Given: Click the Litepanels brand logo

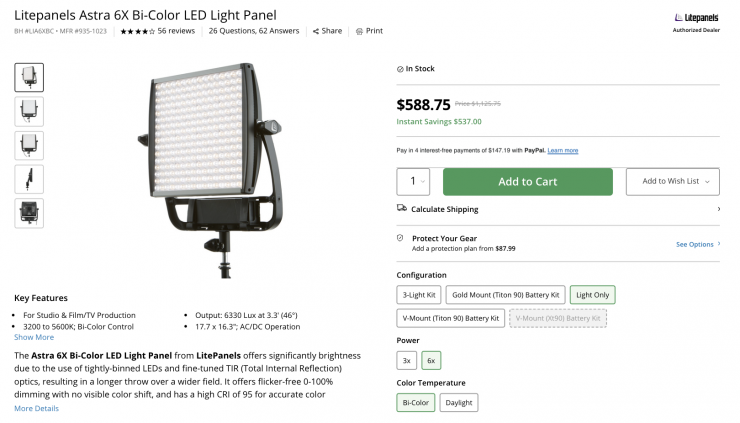Looking at the screenshot, I should click(695, 17).
